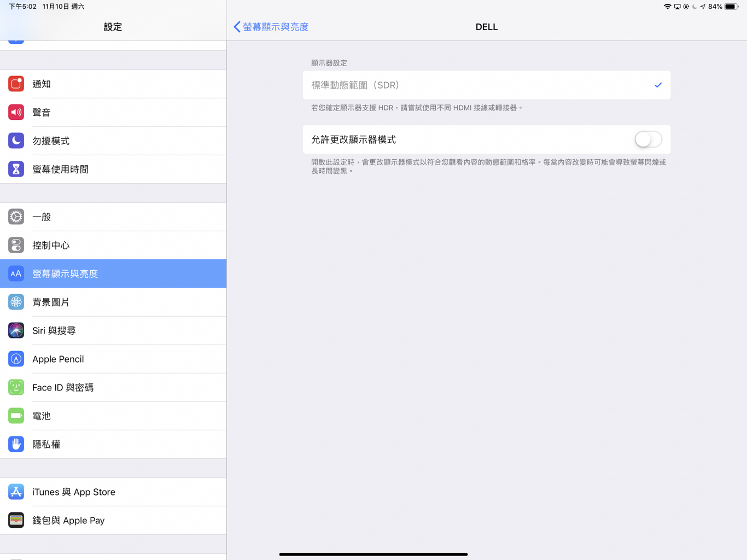Viewport: 747px width, 560px height.
Task: Go back via the blue chevron arrow
Action: [x=237, y=27]
